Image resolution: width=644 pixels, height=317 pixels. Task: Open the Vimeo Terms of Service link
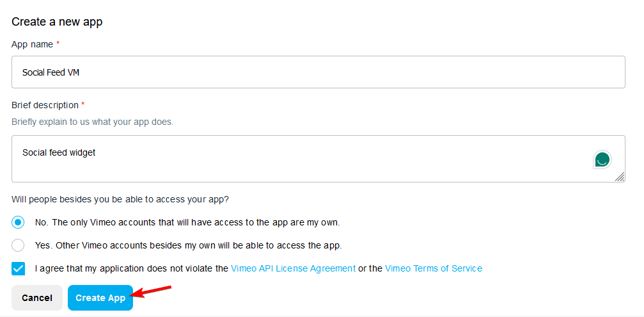coord(433,268)
